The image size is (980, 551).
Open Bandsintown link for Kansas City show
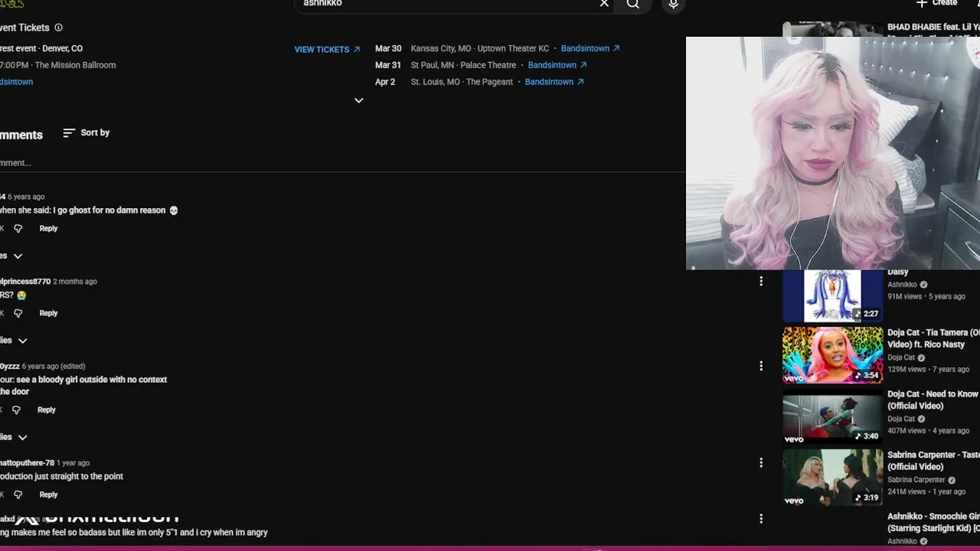point(590,48)
